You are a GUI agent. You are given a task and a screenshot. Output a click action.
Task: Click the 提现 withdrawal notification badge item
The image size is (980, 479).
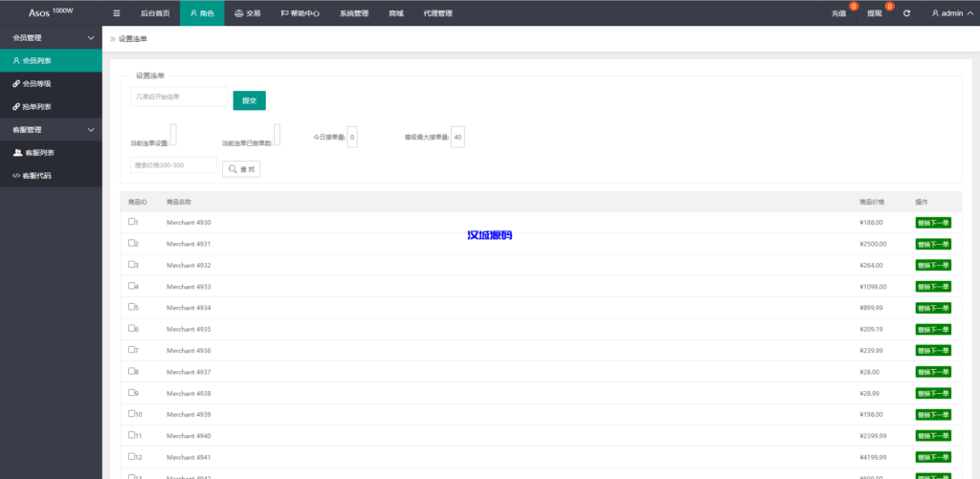click(876, 13)
